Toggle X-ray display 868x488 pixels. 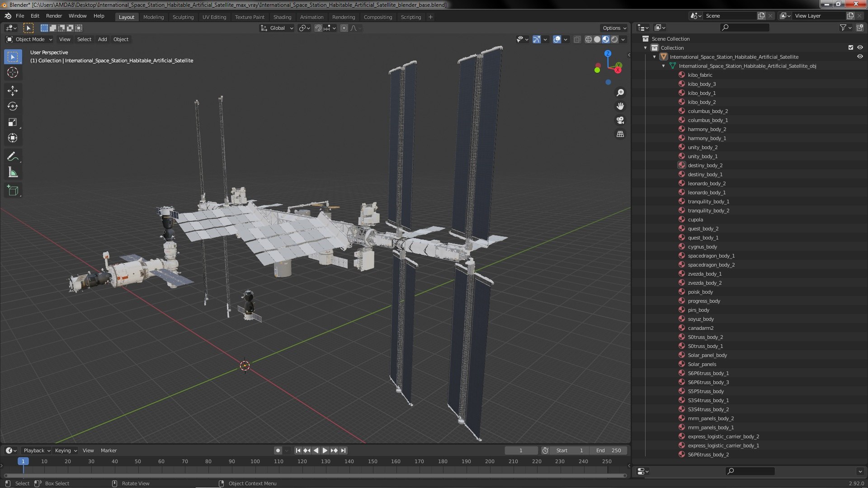[577, 40]
